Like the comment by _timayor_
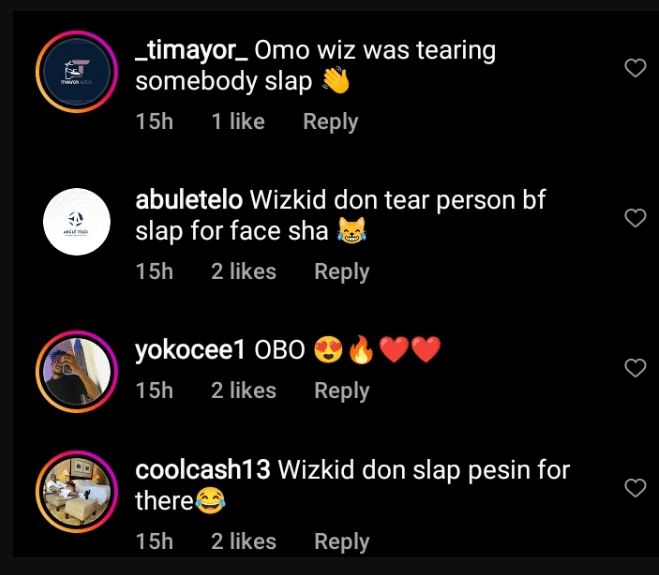 pos(635,68)
